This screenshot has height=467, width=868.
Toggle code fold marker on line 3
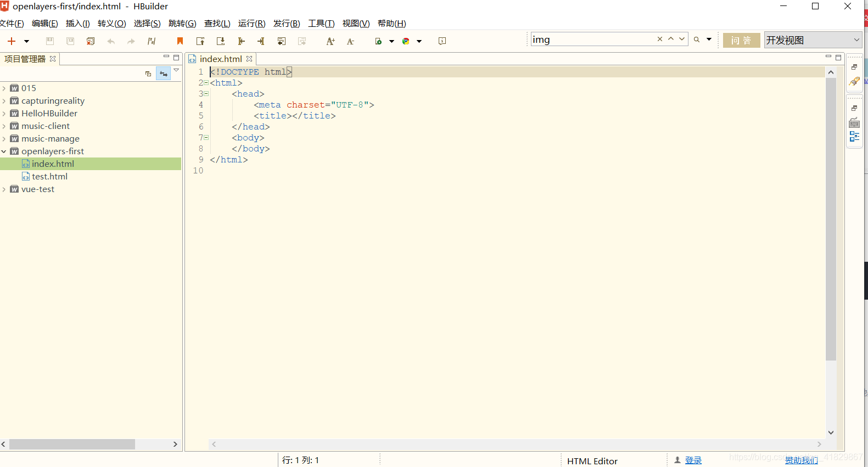(x=206, y=94)
